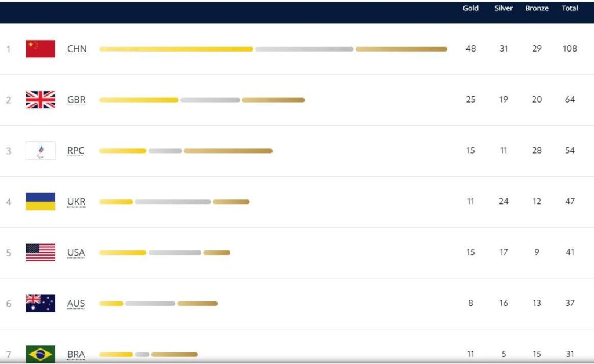Open the UKR country link
This screenshot has width=594, height=364.
click(x=76, y=202)
